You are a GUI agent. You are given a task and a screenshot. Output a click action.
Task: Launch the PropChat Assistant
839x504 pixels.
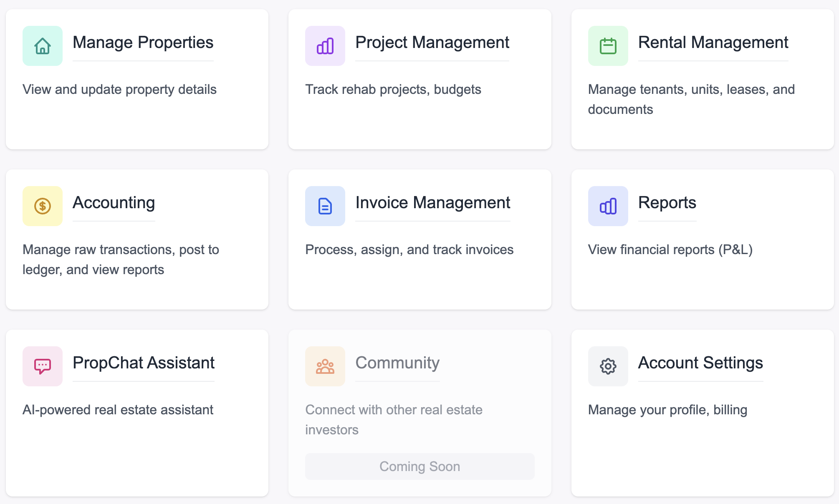tap(144, 363)
